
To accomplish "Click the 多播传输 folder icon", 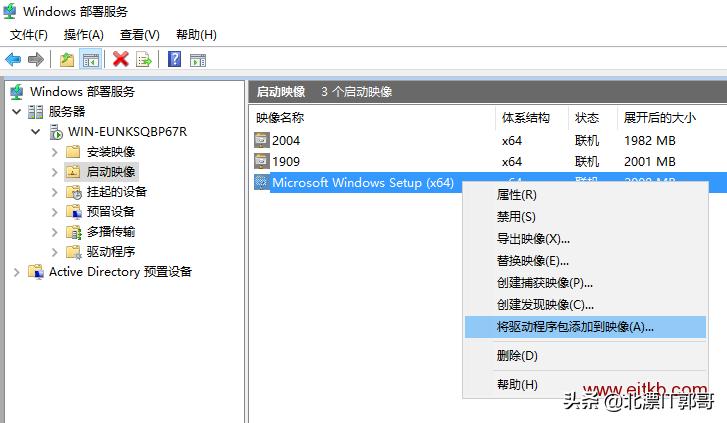I will tap(74, 232).
